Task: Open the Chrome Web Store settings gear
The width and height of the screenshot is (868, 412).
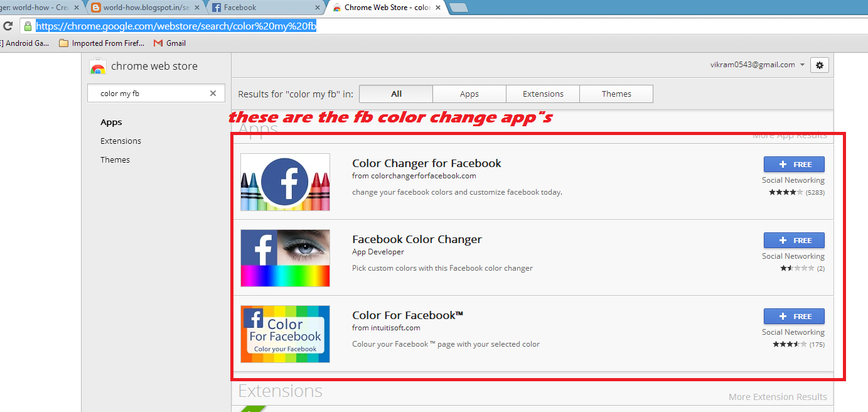Action: pos(819,64)
